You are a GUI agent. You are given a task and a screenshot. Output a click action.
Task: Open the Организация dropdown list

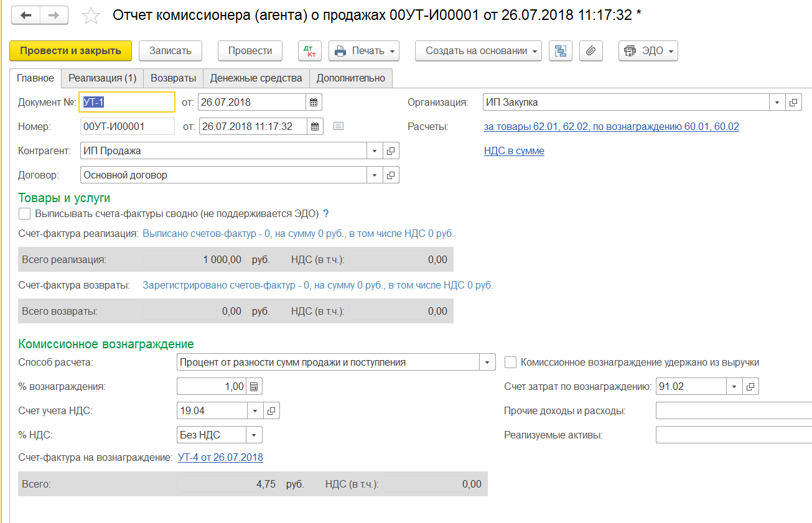tap(777, 103)
